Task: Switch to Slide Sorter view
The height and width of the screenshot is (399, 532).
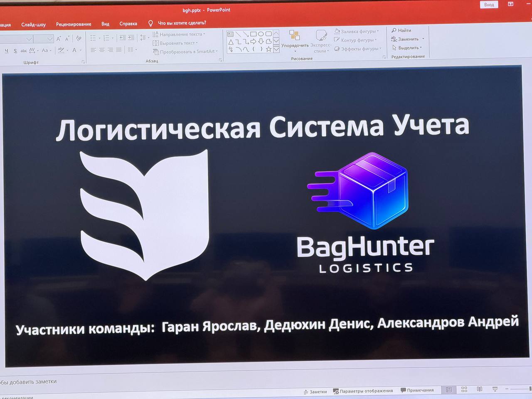Action: (464, 390)
